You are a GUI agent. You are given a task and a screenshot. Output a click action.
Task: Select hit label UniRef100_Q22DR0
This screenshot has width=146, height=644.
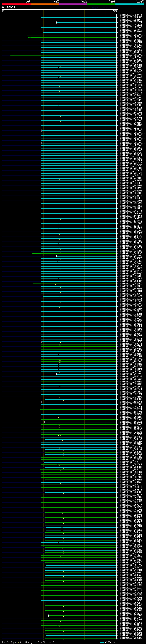coord(131,543)
